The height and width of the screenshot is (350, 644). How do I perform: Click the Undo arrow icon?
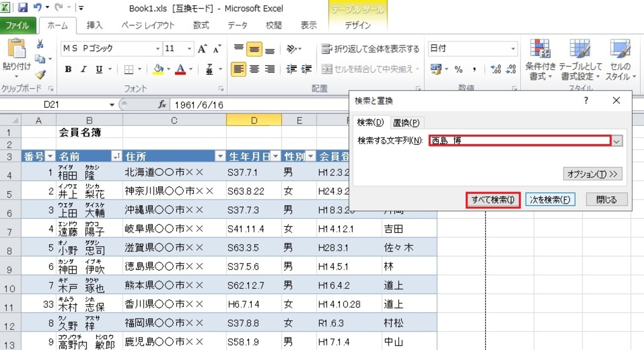coord(37,7)
